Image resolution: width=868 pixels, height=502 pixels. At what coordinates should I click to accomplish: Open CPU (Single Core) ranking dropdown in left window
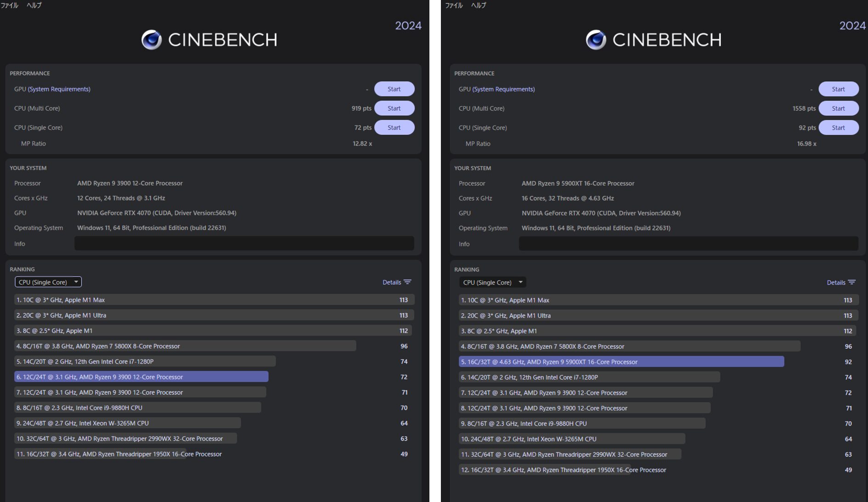[x=48, y=282]
